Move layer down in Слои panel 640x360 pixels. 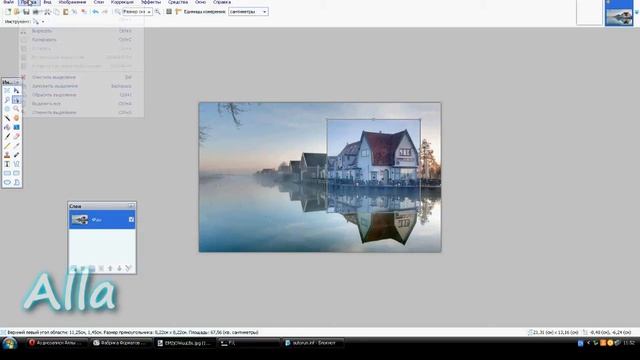pyautogui.click(x=119, y=268)
